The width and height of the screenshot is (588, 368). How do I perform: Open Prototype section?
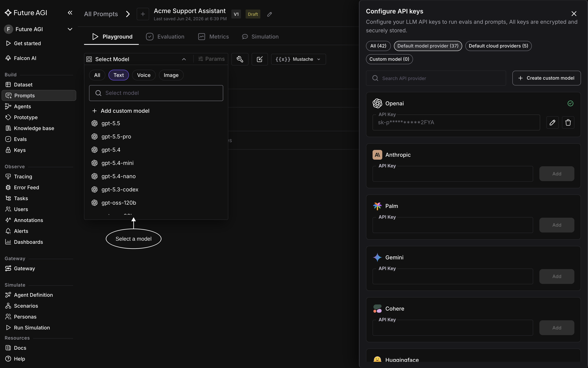(x=21, y=117)
